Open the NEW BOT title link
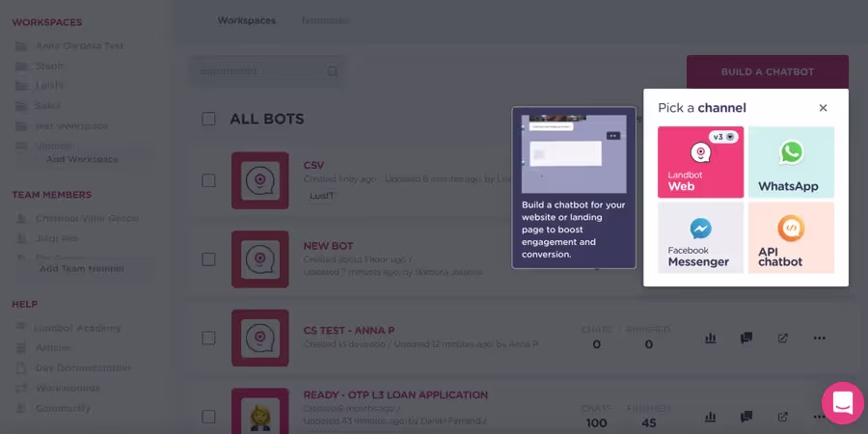This screenshot has height=434, width=868. (328, 246)
